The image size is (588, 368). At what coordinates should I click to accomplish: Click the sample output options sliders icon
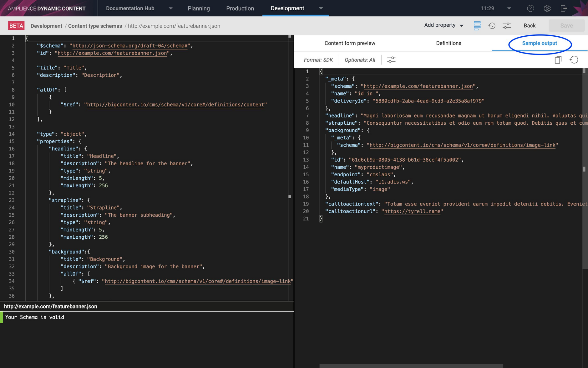(391, 60)
